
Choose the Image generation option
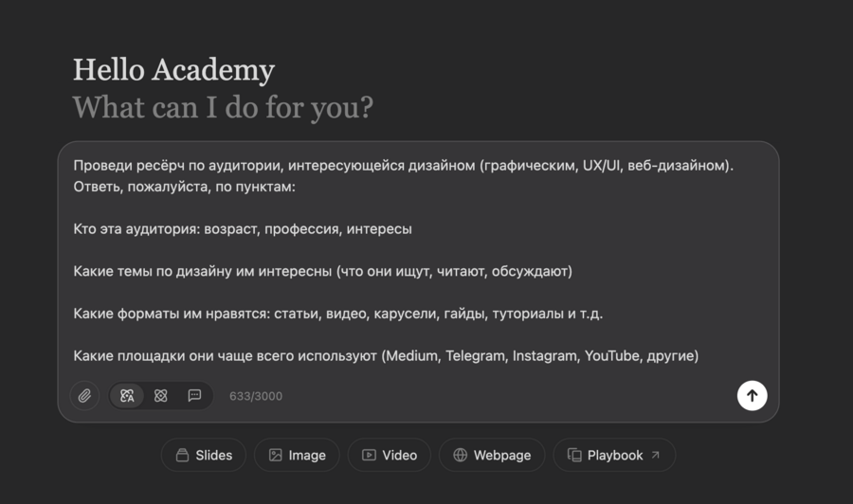click(307, 456)
